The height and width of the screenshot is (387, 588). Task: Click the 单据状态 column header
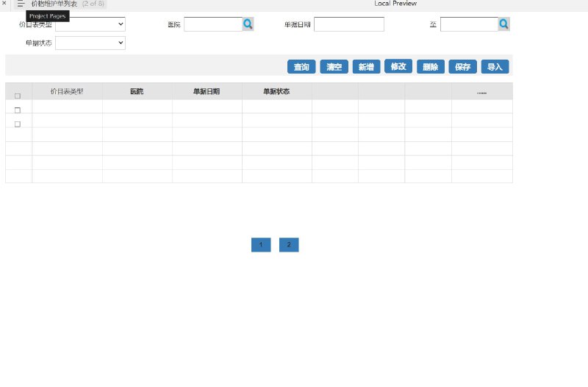click(277, 91)
